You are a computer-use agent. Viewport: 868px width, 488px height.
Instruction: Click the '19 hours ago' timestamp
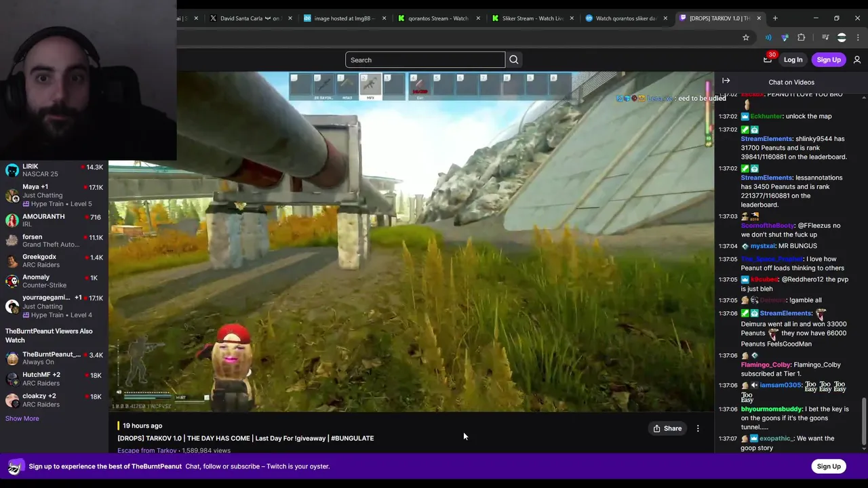(142, 426)
